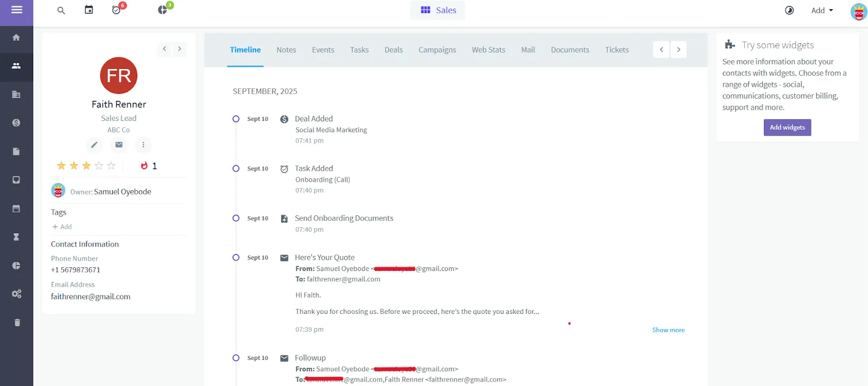Image resolution: width=868 pixels, height=386 pixels.
Task: Add a tag with the + Add link
Action: (x=62, y=227)
